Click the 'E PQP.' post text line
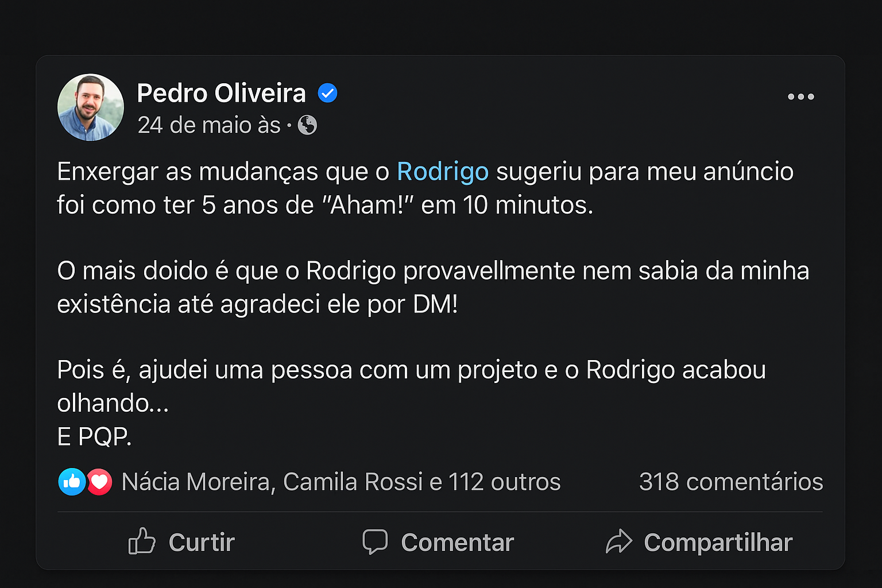 point(95,437)
